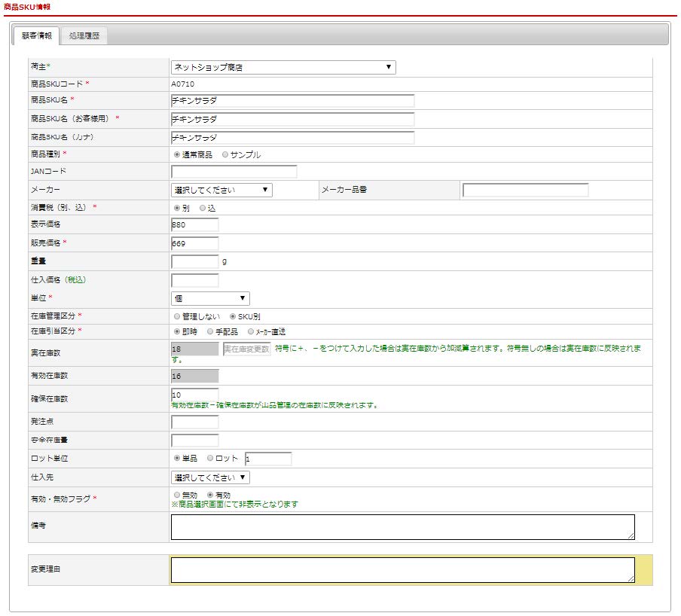Open the 単位 dropdown showing 個

(210, 299)
